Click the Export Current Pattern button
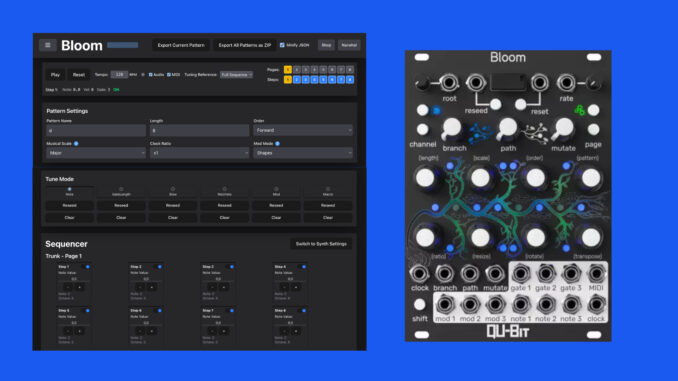This screenshot has height=381, width=678. [x=181, y=45]
